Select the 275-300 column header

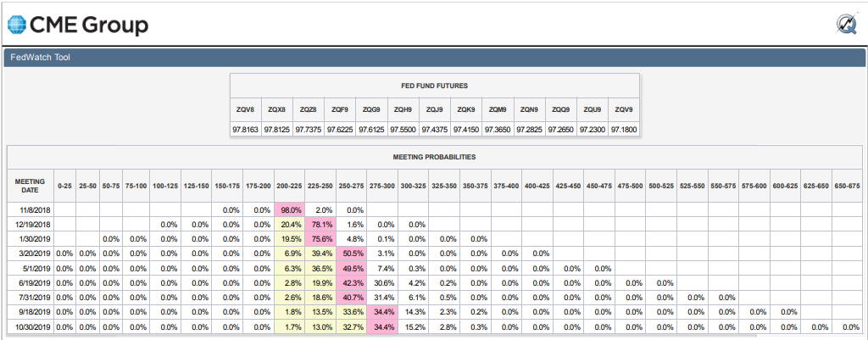point(382,187)
